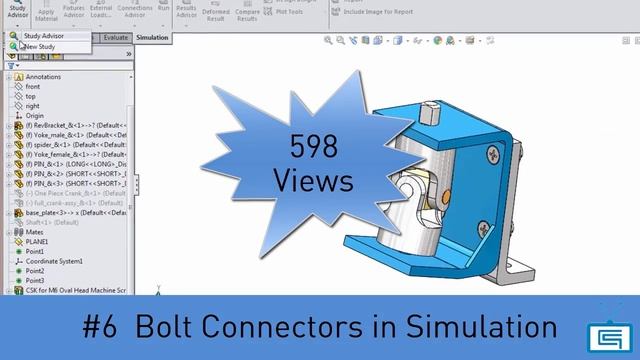640x360 pixels.
Task: Click the Section View icon
Action: [365, 40]
